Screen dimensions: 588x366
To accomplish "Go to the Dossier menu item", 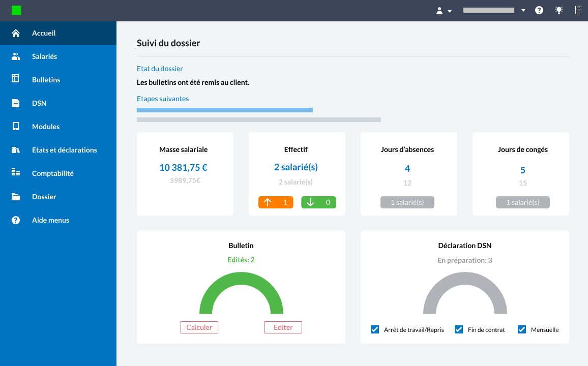I will point(44,197).
